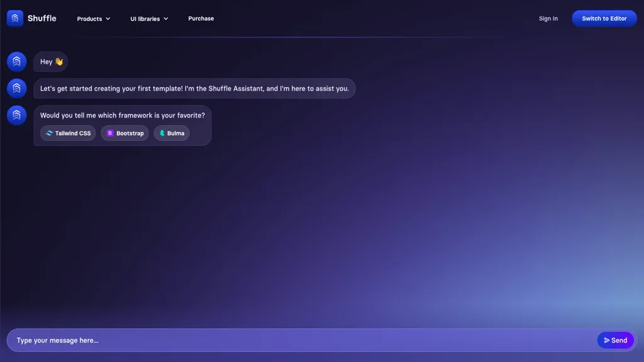Click the assistant avatar next to Hey message
The image size is (644, 362).
[17, 62]
